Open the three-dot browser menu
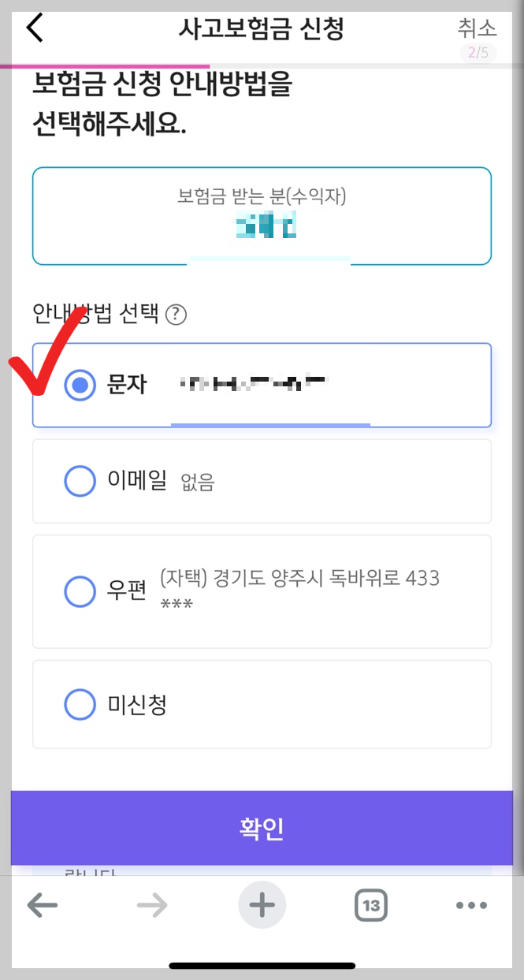 (x=470, y=905)
